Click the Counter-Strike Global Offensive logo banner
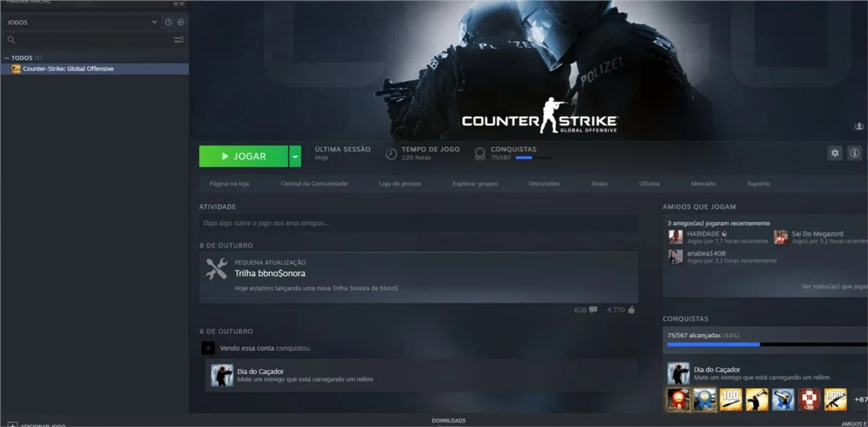 540,116
